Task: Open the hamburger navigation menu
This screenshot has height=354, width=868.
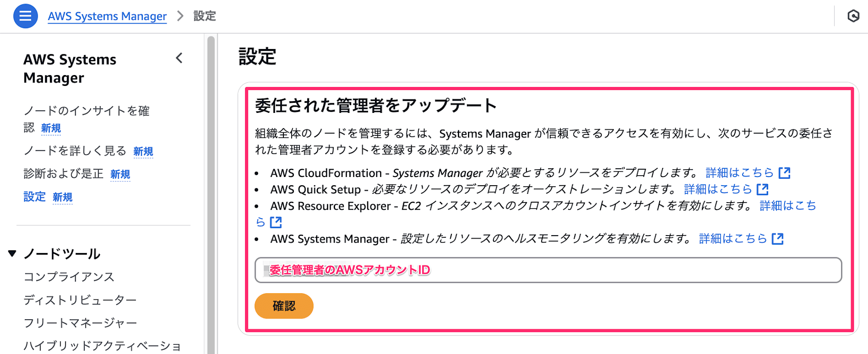Action: [26, 16]
